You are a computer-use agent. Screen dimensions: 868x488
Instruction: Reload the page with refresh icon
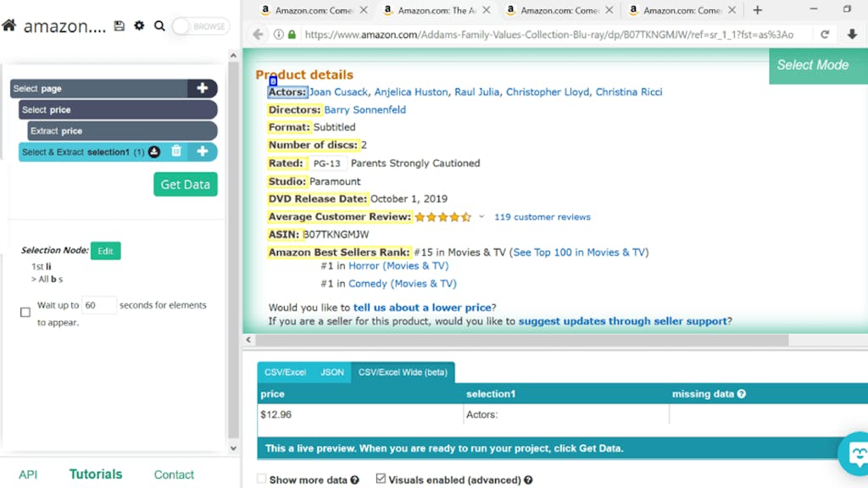pos(824,34)
